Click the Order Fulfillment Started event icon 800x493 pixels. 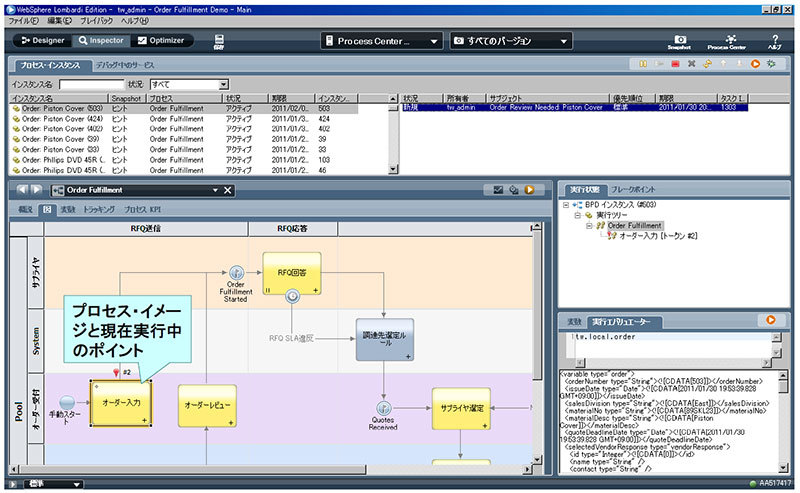pos(237,273)
